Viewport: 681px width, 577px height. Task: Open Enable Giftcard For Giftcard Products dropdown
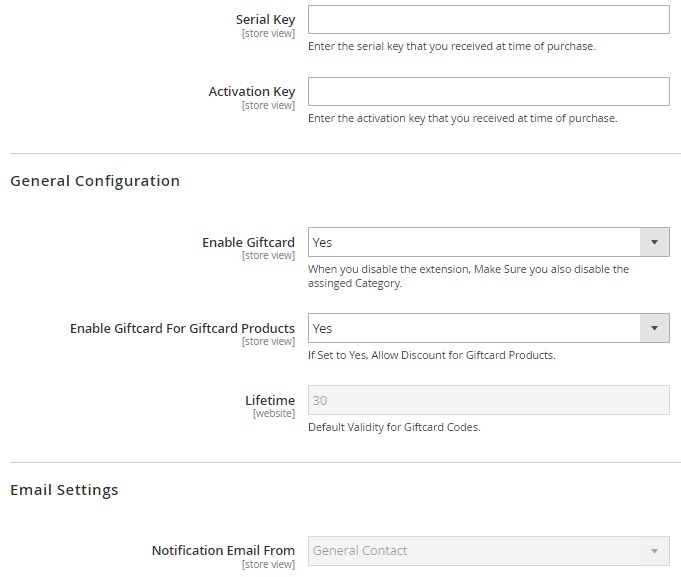click(x=474, y=328)
